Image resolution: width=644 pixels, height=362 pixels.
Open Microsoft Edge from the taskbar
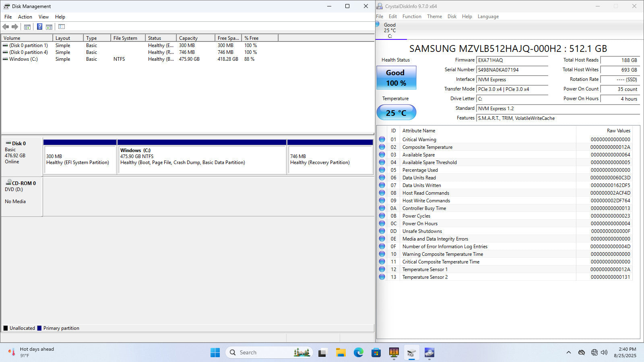point(358,353)
